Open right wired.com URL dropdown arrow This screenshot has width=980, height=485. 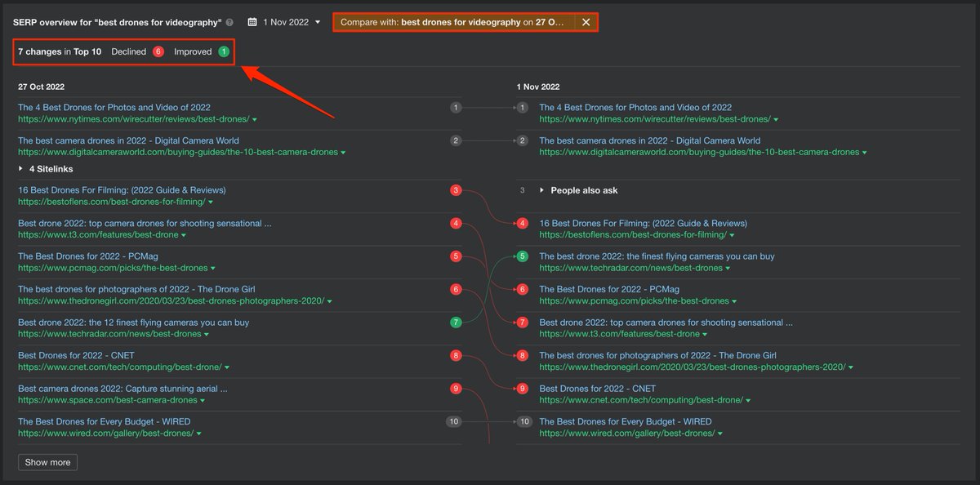[719, 434]
